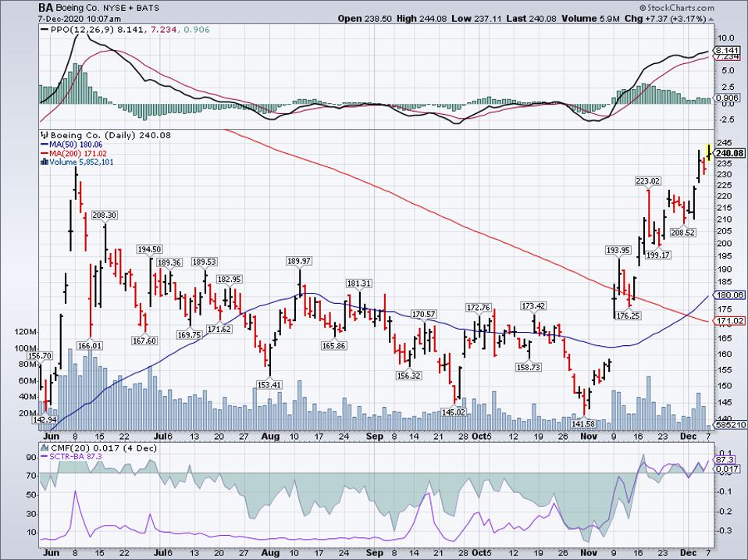Click the 156.32 low price label
This screenshot has height=560, width=748.
(409, 376)
